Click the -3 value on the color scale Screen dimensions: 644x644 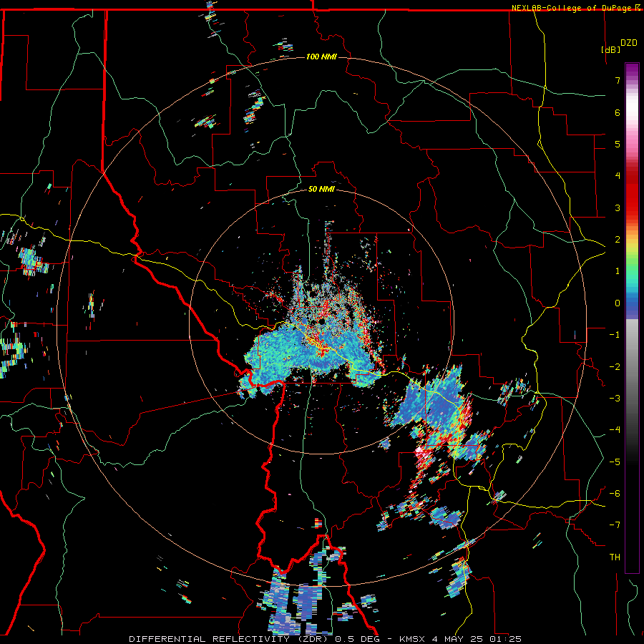[615, 399]
